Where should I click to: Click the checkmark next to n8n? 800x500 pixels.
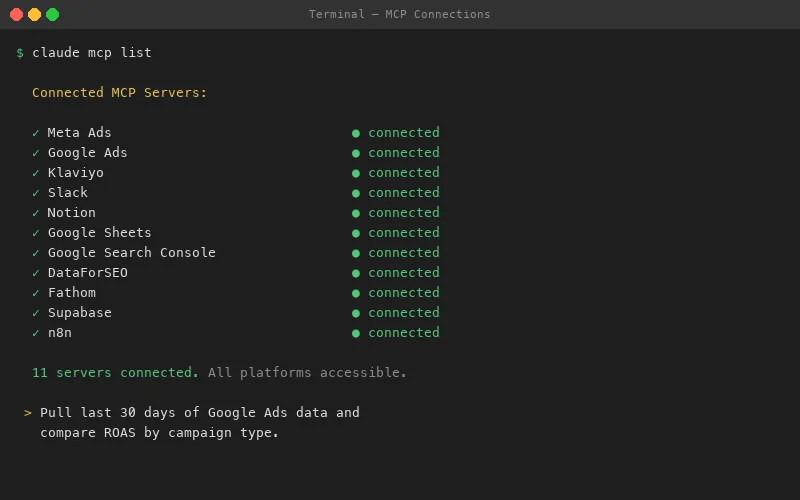36,333
